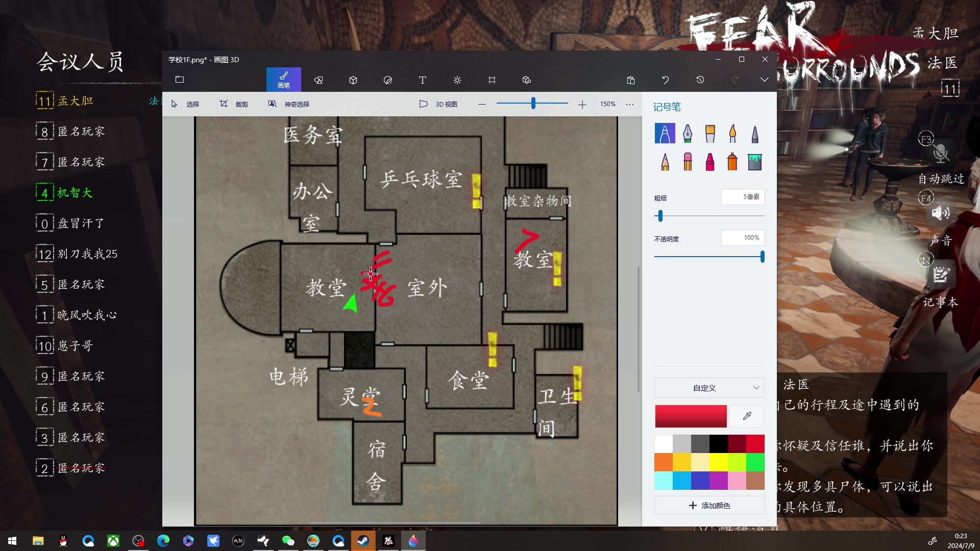
Task: Click the 粗细 thickness value field
Action: (743, 197)
